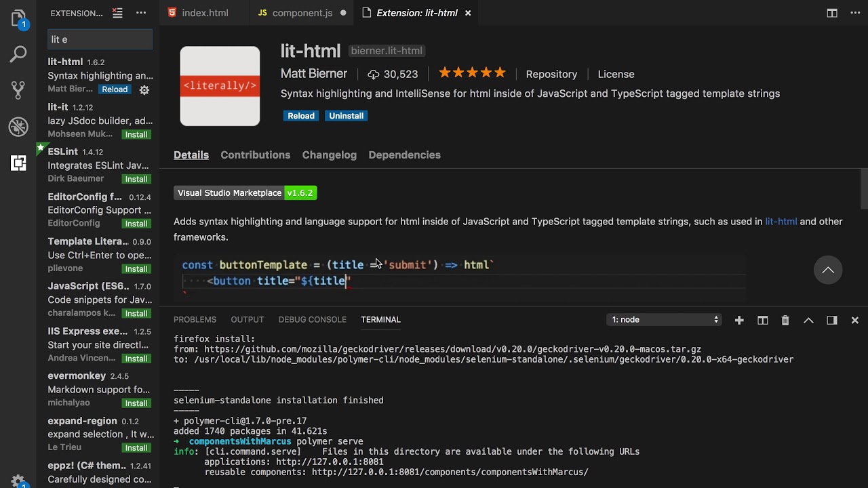
Task: Open the Repository link
Action: click(x=551, y=74)
